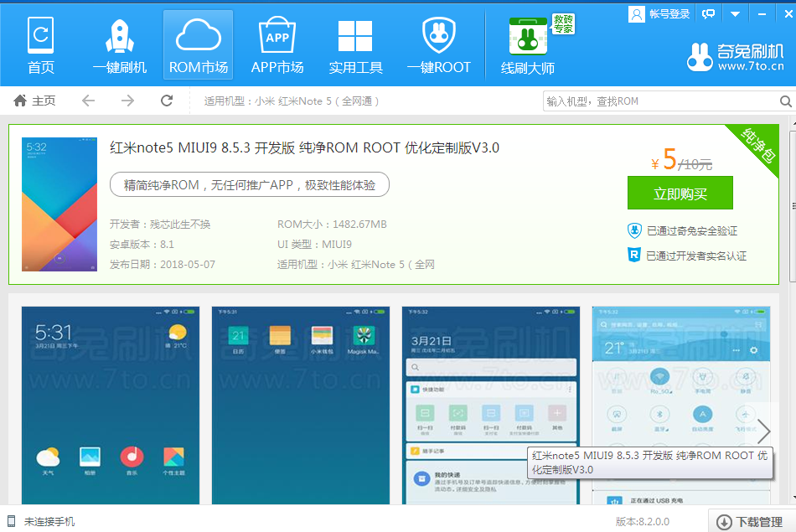Screen dimensions: 796x532
Task: Expand the title bar dropdown menu arrow
Action: point(735,14)
